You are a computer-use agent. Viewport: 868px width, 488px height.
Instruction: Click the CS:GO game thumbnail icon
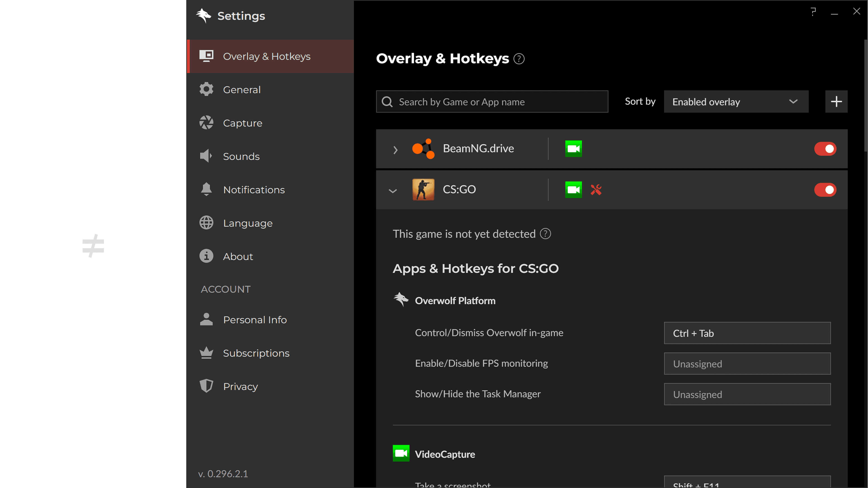coord(423,190)
